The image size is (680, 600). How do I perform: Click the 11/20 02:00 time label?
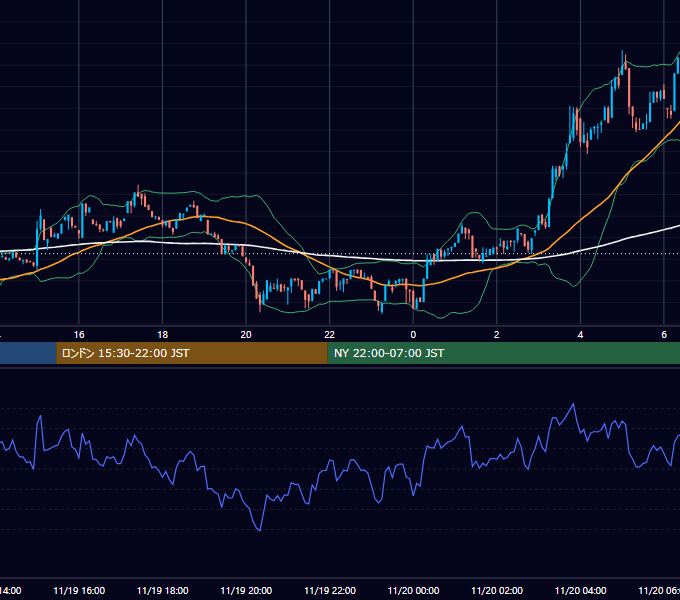[x=497, y=590]
